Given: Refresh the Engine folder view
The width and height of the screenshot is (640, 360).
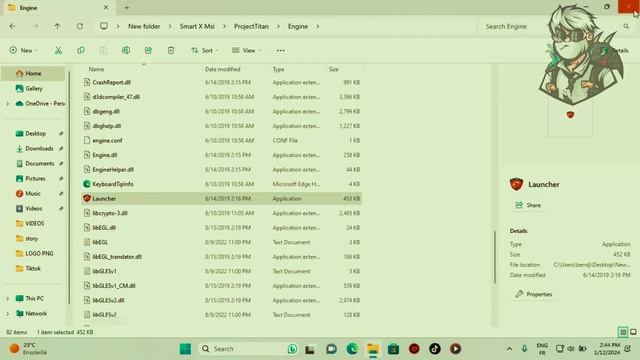Looking at the screenshot, I should 80,26.
